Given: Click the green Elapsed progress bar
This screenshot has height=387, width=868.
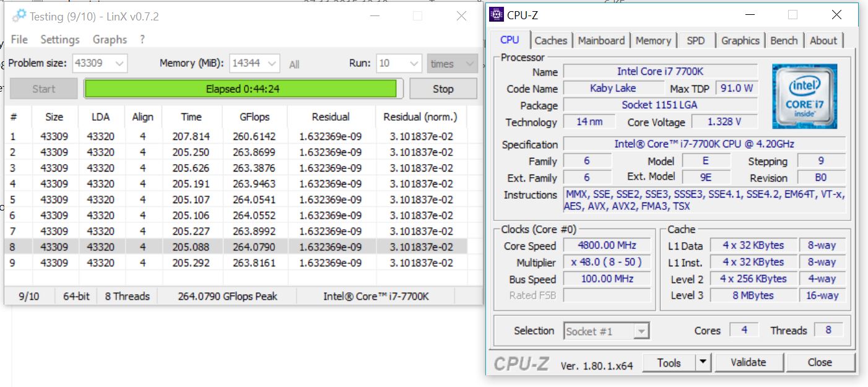Looking at the screenshot, I should coord(243,89).
